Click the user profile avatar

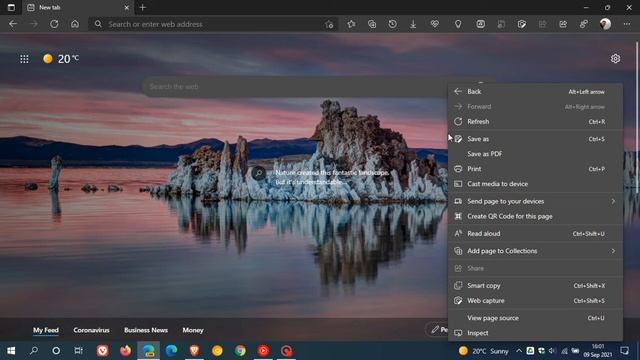point(605,24)
